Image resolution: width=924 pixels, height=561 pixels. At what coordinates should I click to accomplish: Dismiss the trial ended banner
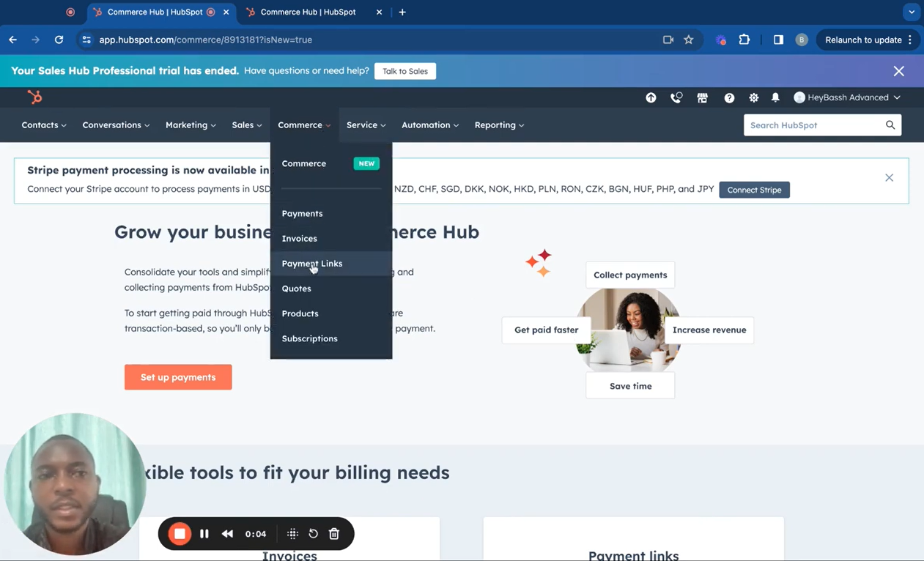(899, 71)
